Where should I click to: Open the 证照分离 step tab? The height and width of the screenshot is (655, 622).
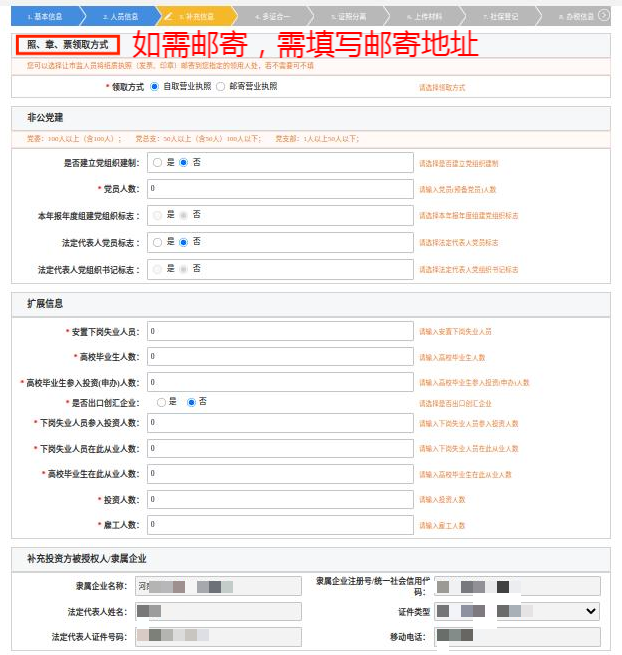[x=348, y=16]
